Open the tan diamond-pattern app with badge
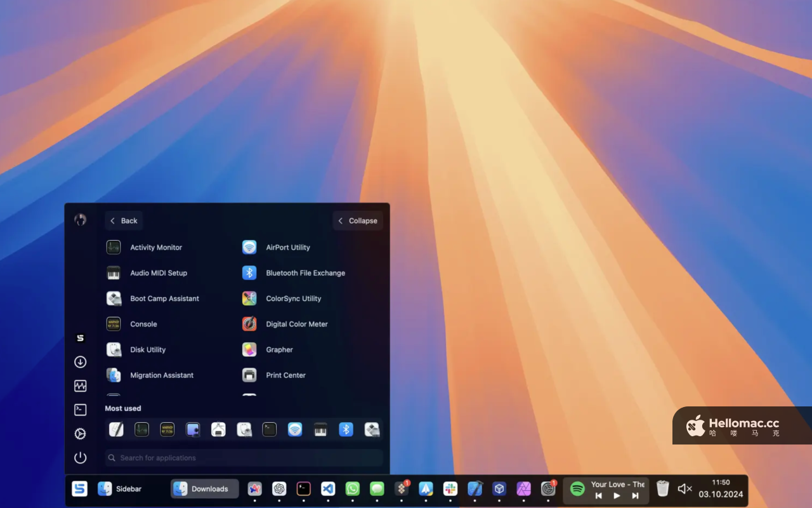 (x=402, y=488)
